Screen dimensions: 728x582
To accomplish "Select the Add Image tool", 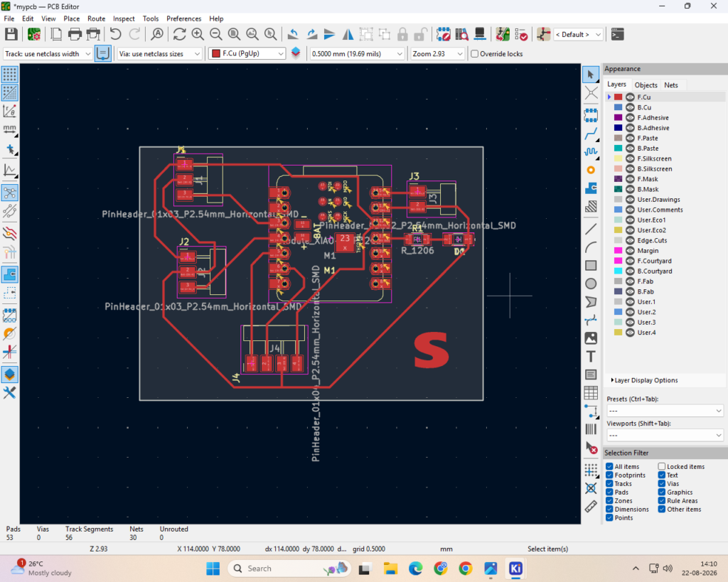I will [x=591, y=338].
